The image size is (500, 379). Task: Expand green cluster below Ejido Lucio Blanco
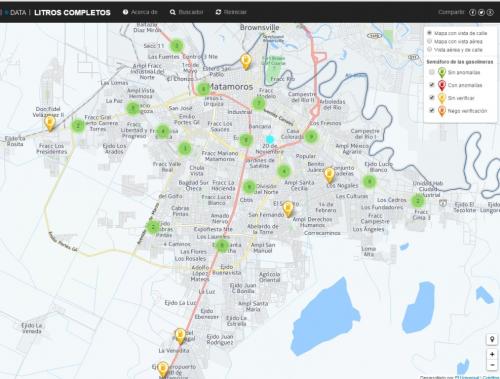tap(369, 181)
